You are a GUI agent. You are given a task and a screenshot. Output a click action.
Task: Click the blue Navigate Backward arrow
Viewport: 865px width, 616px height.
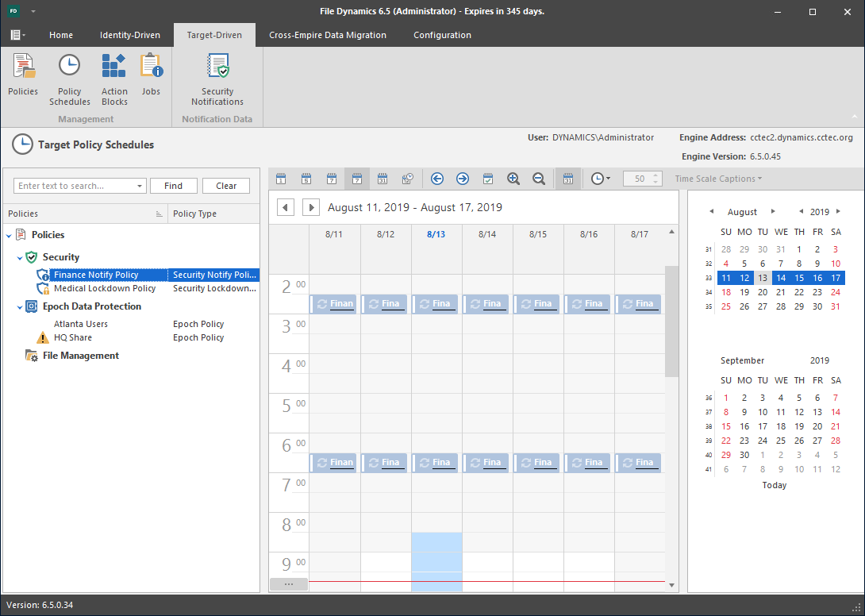(x=437, y=179)
